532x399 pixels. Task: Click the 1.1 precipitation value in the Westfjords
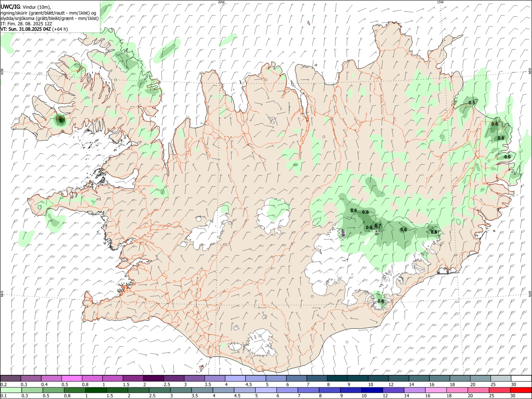62,121
